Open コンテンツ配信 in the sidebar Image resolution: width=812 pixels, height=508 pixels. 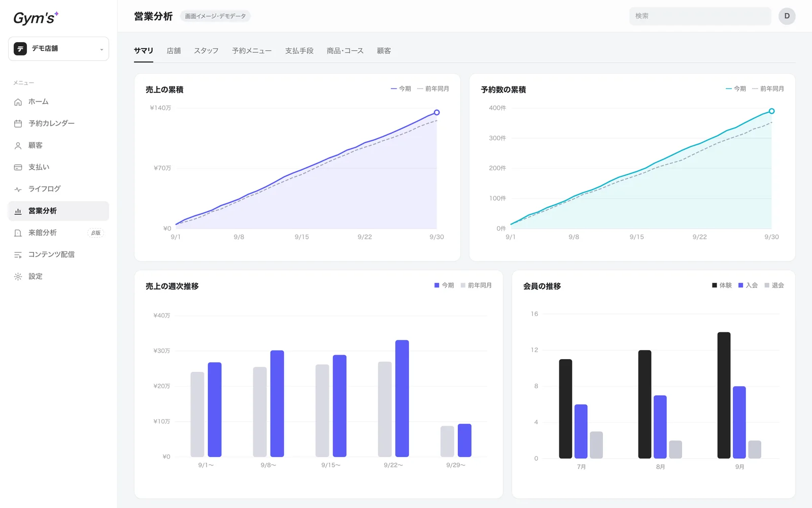click(58, 255)
